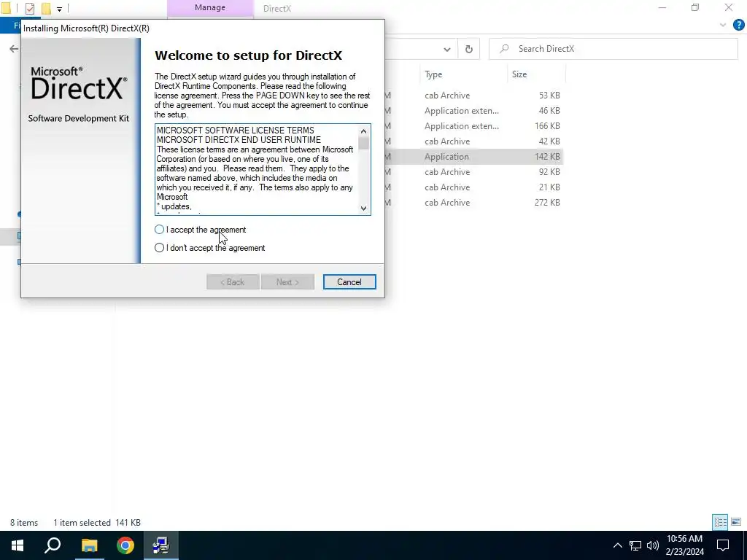Click license text scrollbar down arrow

pos(363,208)
